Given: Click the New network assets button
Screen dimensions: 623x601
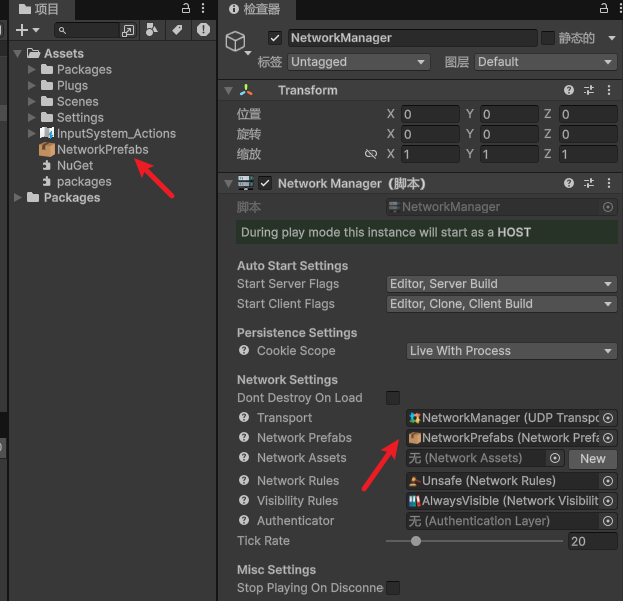Looking at the screenshot, I should pyautogui.click(x=592, y=459).
